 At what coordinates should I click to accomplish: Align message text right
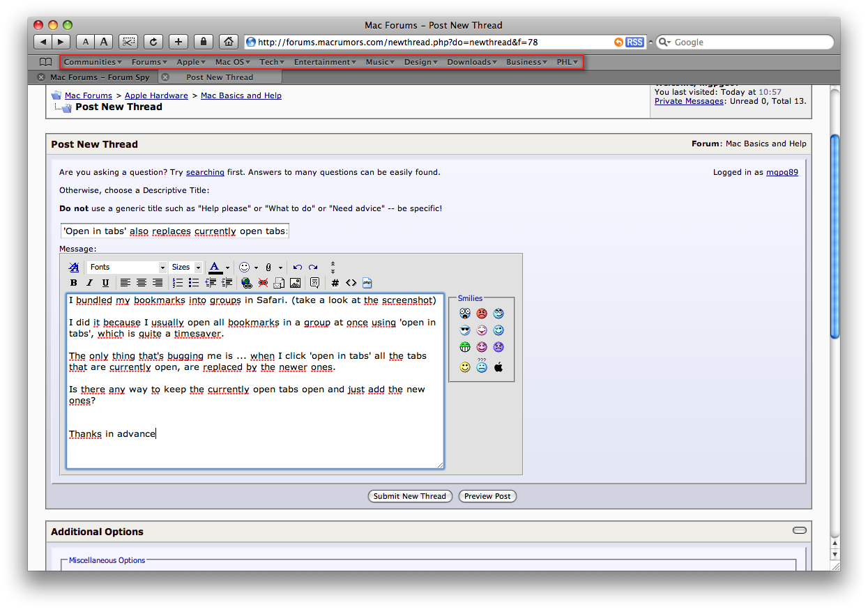158,283
